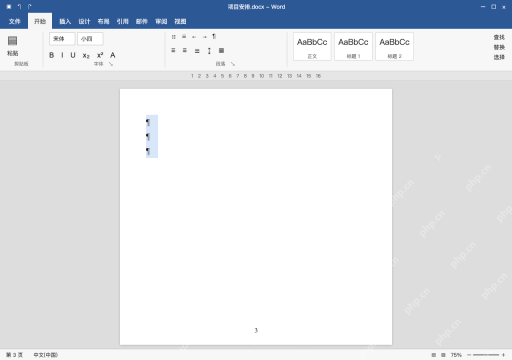Switch to the 开始 (Home) tab
This screenshot has width=512, height=360.
click(x=40, y=21)
